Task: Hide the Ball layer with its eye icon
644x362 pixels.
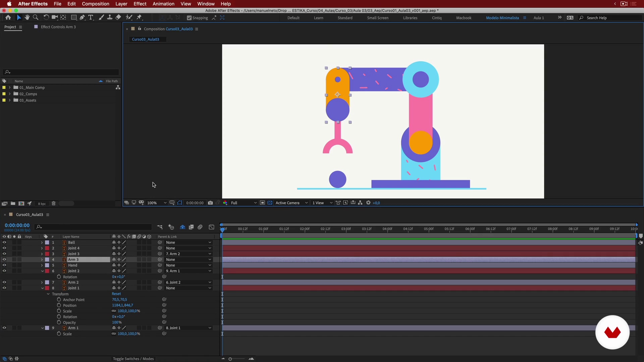Action: pos(4,242)
